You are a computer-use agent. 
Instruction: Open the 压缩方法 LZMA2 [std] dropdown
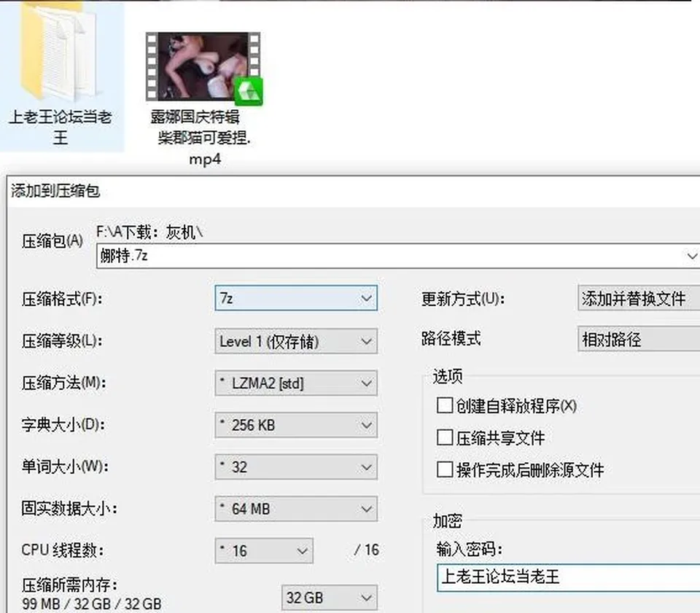click(x=296, y=383)
